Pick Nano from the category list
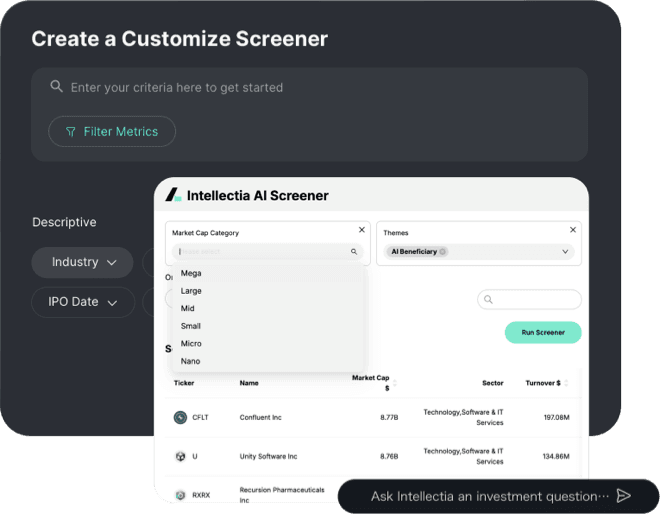 coord(191,361)
